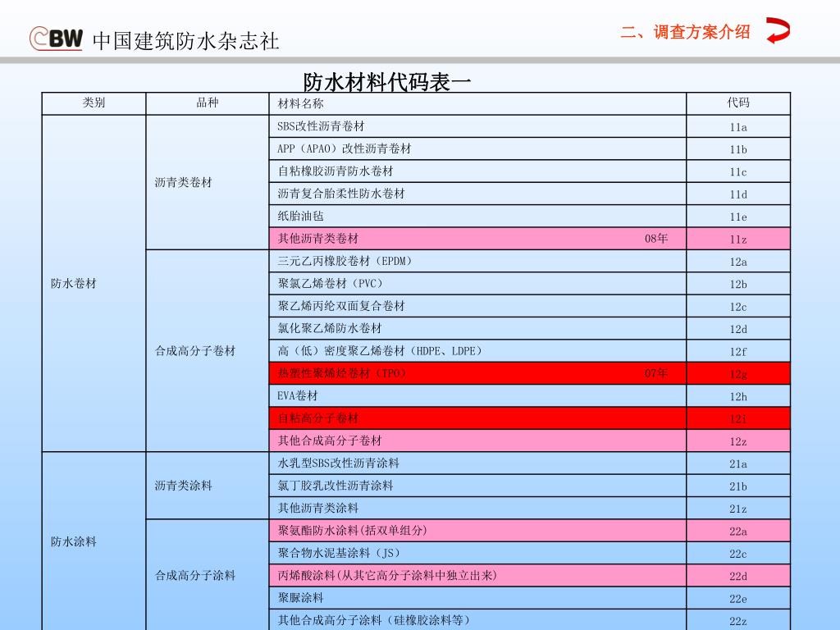Click code cell '12c'

738,306
